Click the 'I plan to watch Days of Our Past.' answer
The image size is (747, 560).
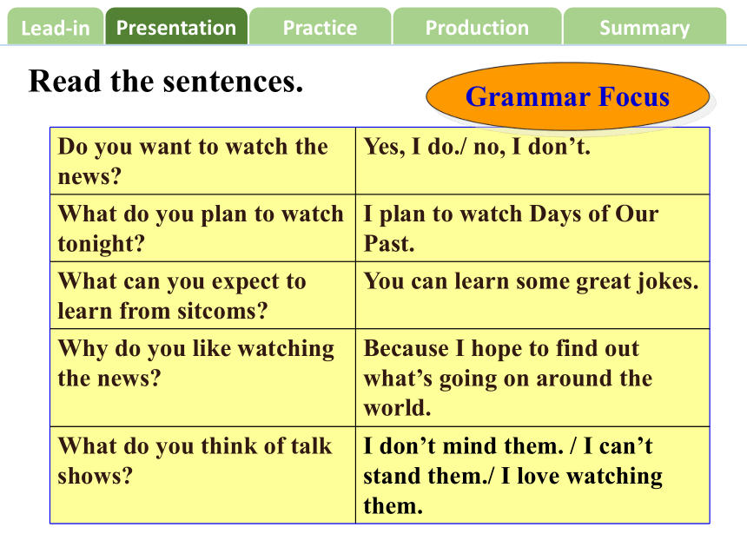[x=532, y=228]
